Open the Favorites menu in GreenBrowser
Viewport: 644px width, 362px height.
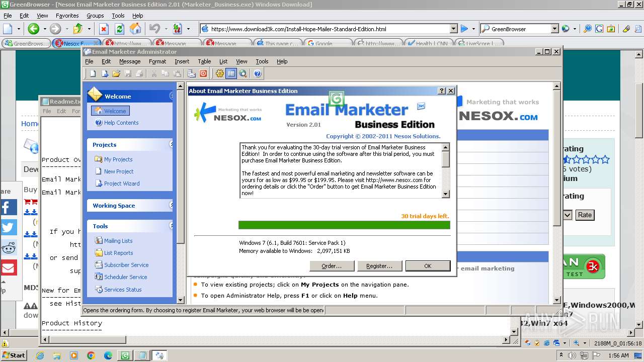tap(67, 16)
